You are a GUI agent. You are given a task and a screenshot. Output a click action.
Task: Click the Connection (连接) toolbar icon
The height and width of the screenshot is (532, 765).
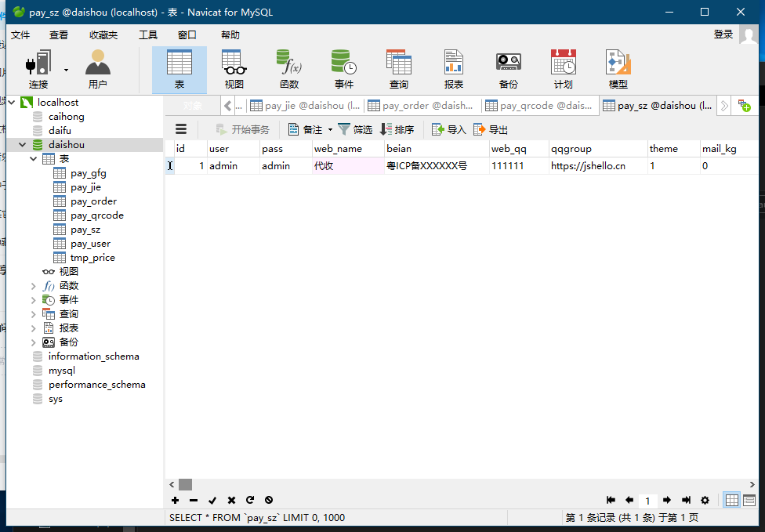coord(38,69)
